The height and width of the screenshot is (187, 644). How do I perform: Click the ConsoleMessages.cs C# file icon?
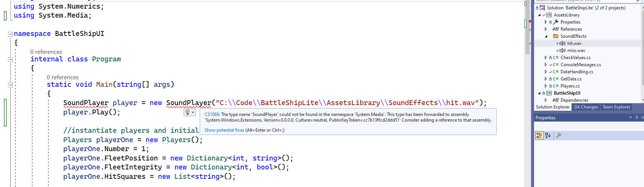[556, 65]
